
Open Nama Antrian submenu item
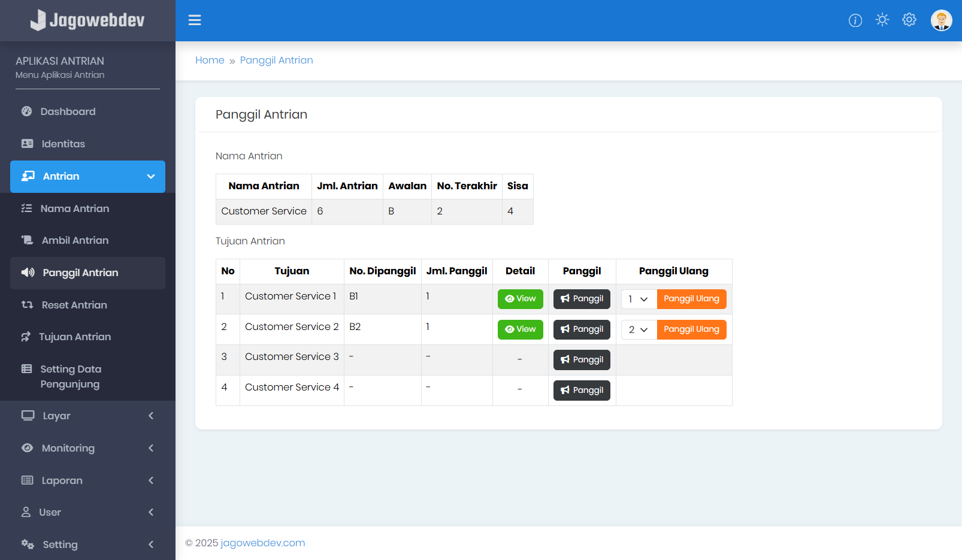87,208
